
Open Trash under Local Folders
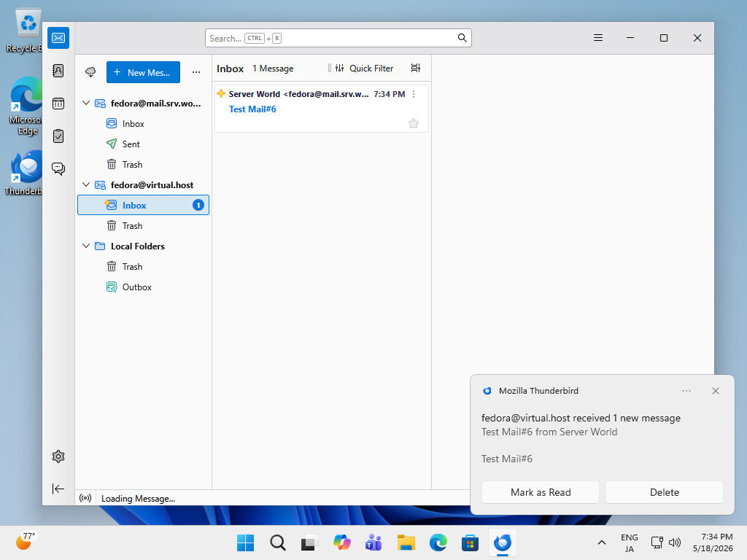(x=144, y=267)
